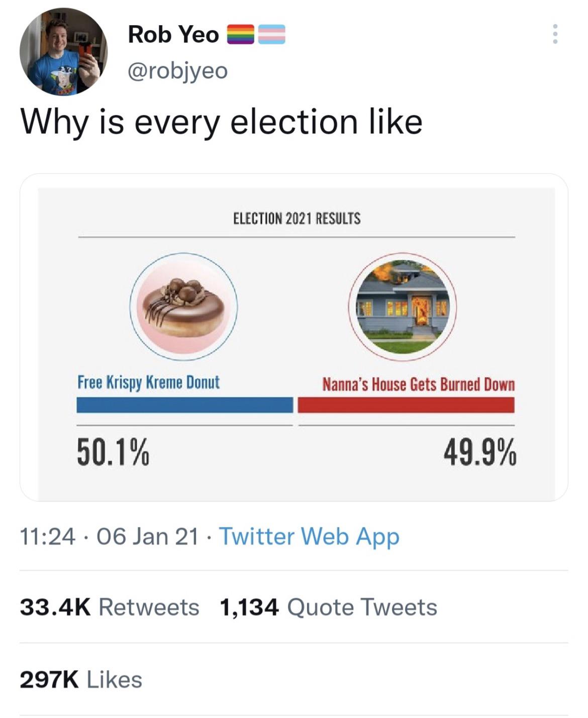The width and height of the screenshot is (588, 718).
Task: Click the blue 50.1% result bar
Action: [x=184, y=404]
